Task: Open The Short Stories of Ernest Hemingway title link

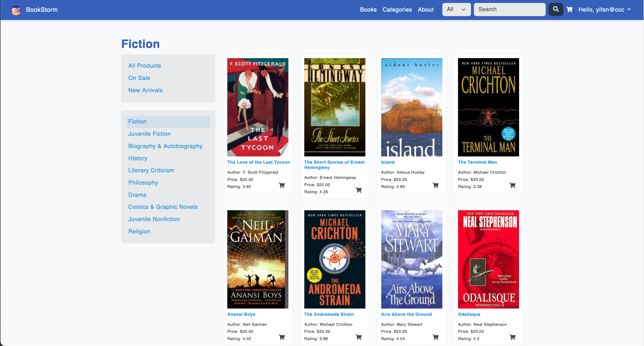Action: point(334,165)
